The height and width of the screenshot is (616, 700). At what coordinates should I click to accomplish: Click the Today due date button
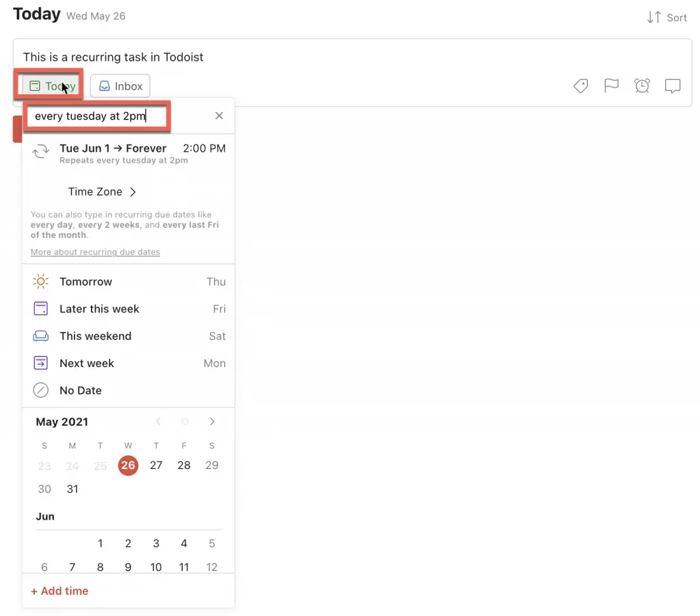tap(52, 85)
